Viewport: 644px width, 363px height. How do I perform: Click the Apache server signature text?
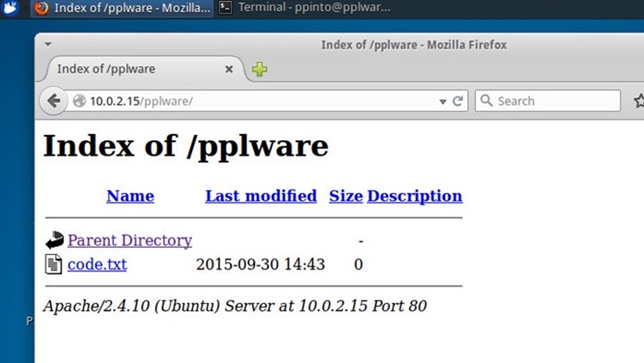(x=235, y=306)
